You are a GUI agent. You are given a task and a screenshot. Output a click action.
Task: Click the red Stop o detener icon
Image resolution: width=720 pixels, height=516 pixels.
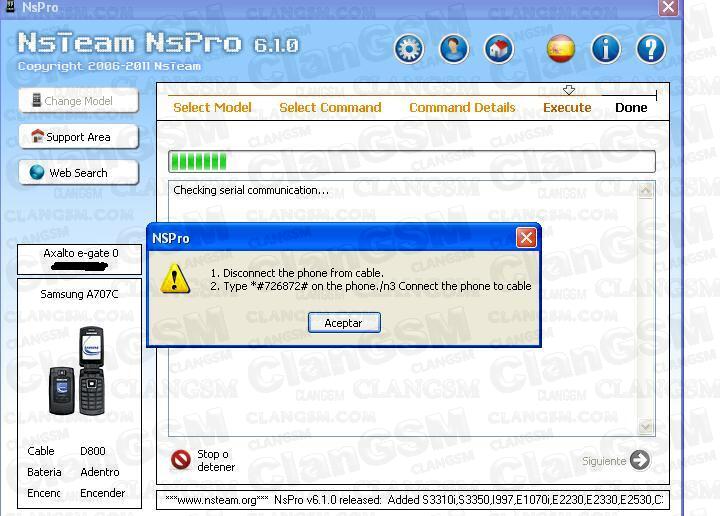click(181, 460)
